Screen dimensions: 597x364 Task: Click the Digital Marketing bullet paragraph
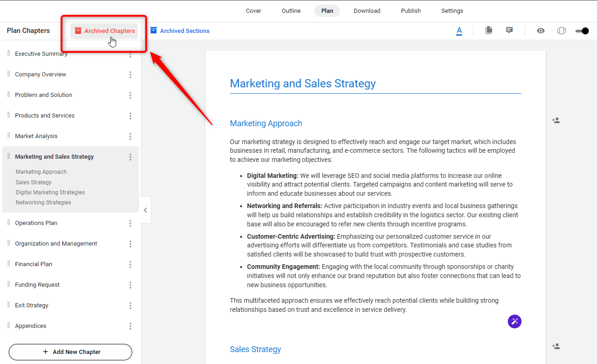pos(380,184)
